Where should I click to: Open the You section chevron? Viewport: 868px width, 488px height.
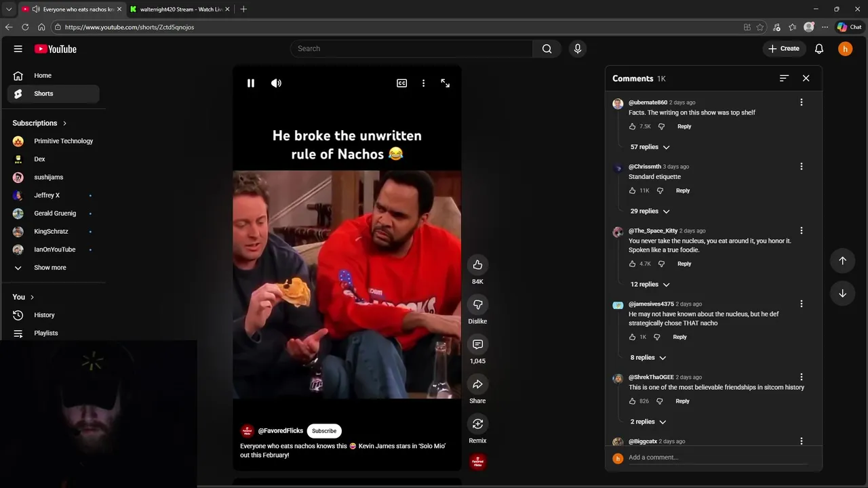point(32,298)
